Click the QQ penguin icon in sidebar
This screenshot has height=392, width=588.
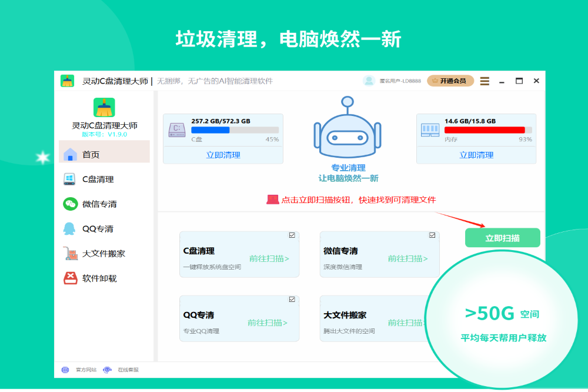pos(70,229)
